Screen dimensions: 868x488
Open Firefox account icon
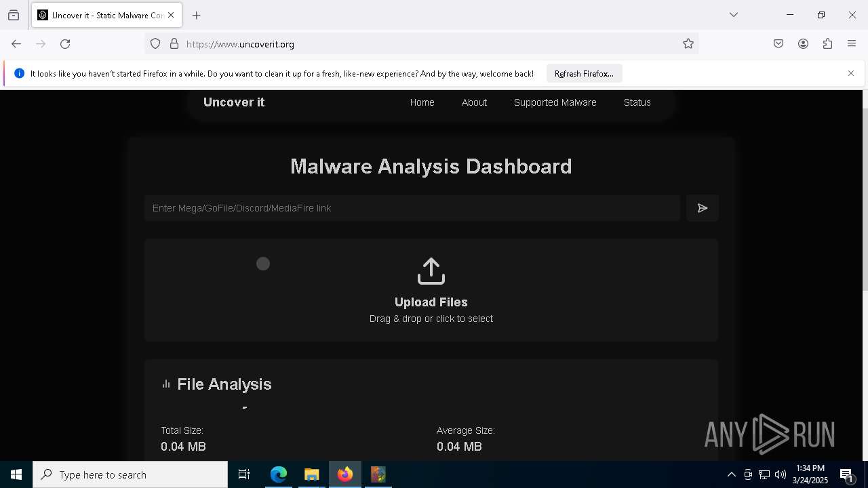[803, 44]
